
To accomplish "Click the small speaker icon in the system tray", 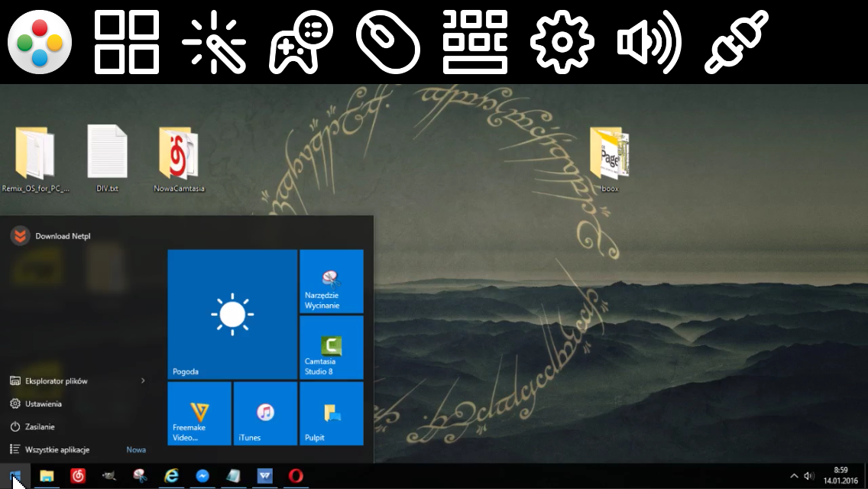I will 809,476.
